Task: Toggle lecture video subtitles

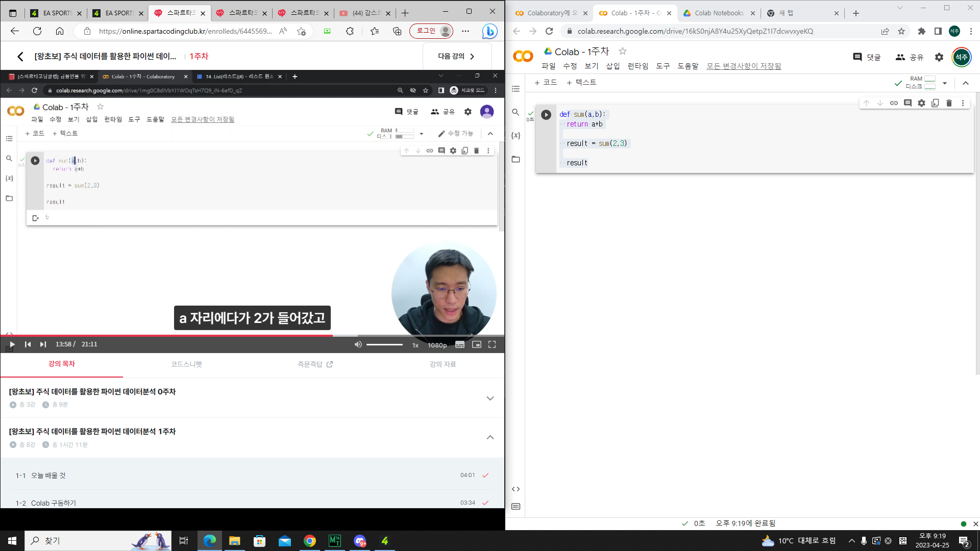Action: click(x=460, y=344)
